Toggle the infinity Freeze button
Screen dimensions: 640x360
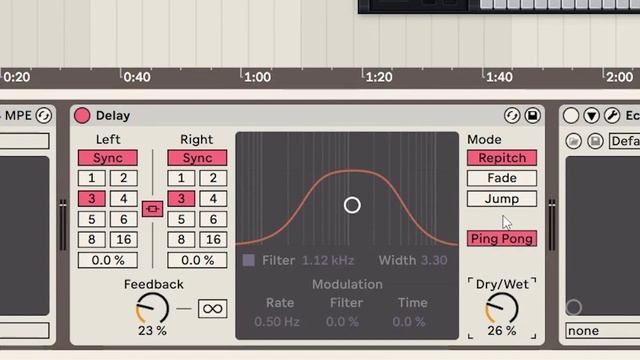click(x=213, y=309)
